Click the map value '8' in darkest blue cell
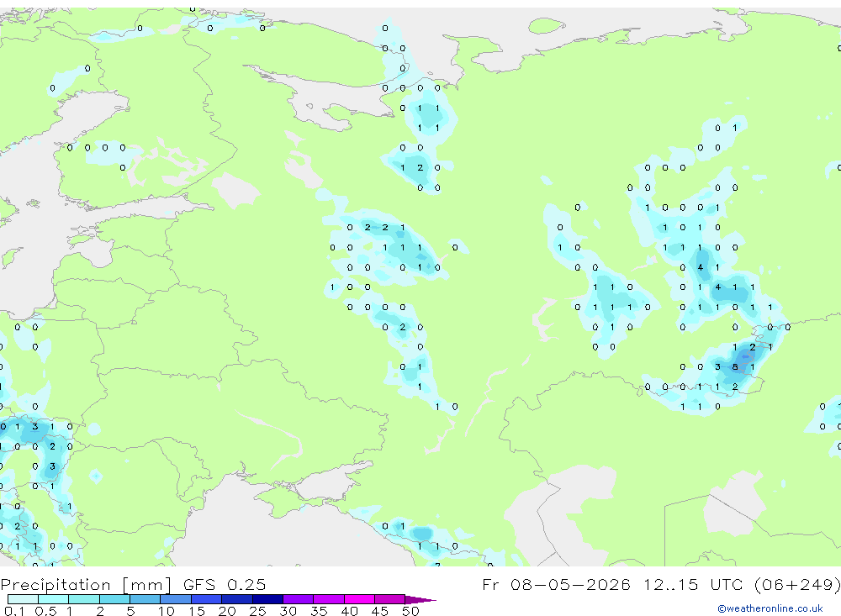This screenshot has height=616, width=841. [x=735, y=367]
